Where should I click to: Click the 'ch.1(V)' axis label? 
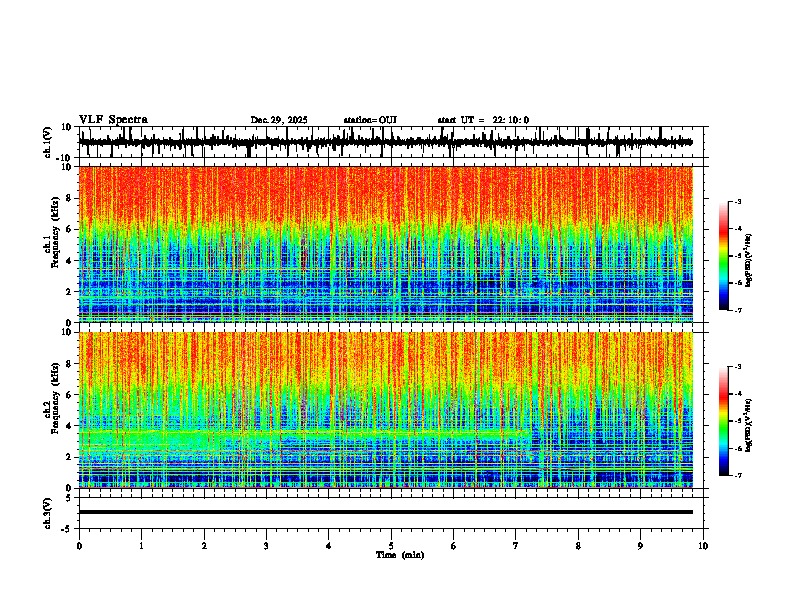[48, 142]
